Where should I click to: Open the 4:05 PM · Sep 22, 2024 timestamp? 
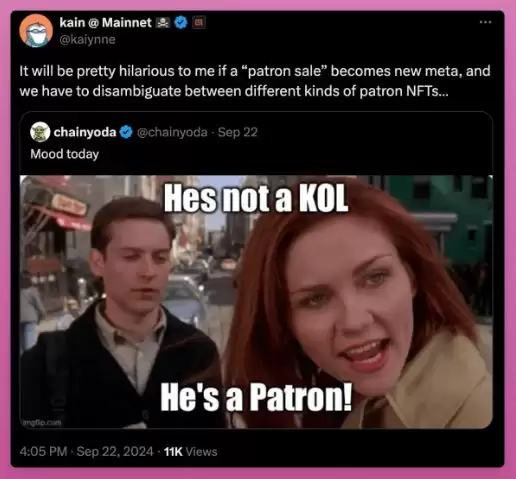(x=87, y=452)
